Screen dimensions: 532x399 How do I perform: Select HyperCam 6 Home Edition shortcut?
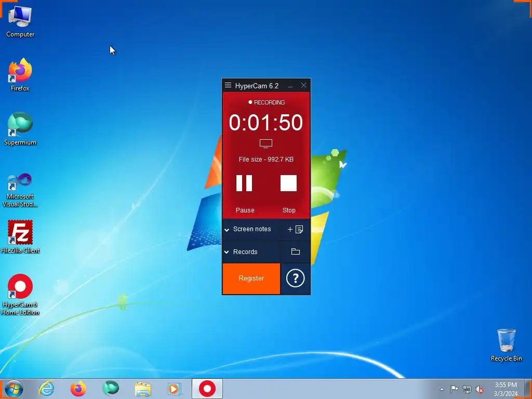[20, 295]
